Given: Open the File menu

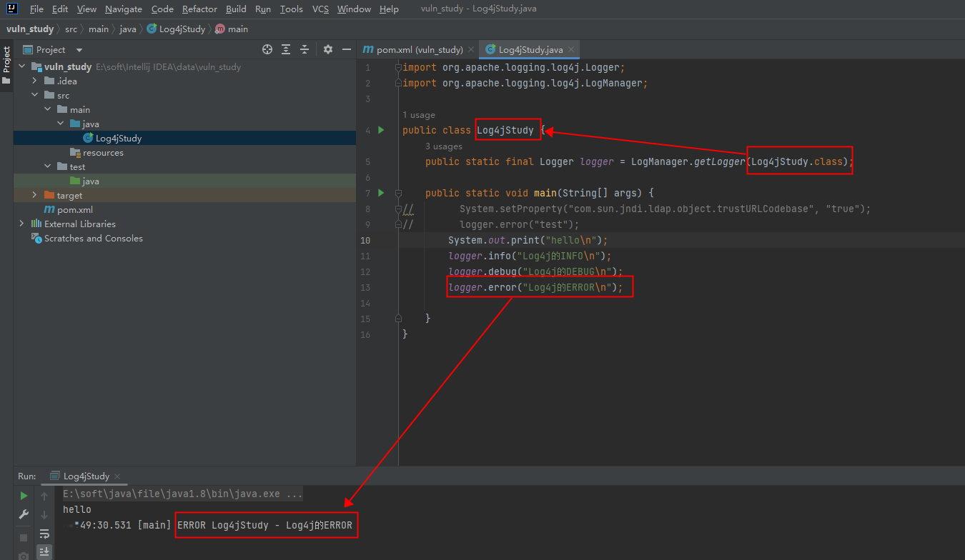Looking at the screenshot, I should pyautogui.click(x=36, y=9).
